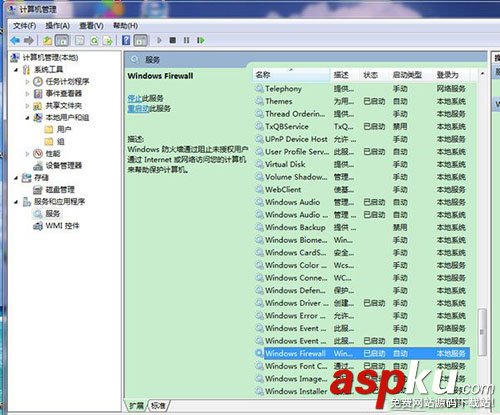Collapse the 系统工具 tree node

(x=16, y=70)
